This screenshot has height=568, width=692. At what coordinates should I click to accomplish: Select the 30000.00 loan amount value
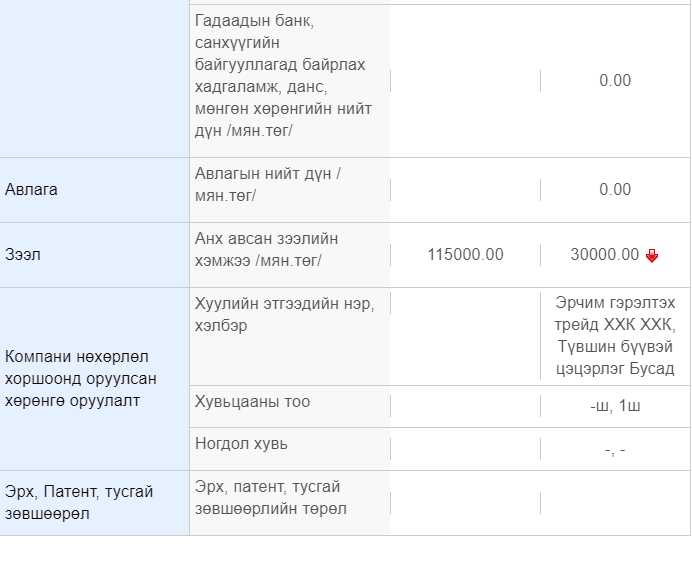pos(604,255)
